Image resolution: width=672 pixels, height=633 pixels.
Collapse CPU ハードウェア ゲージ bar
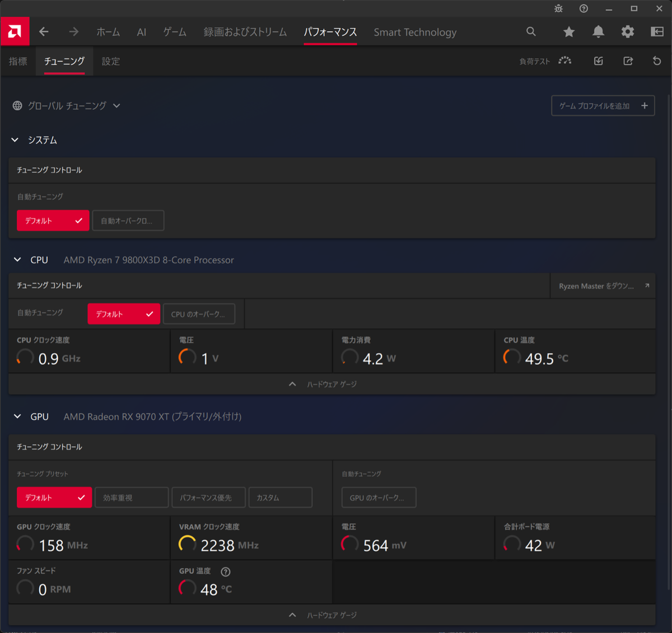pyautogui.click(x=332, y=384)
